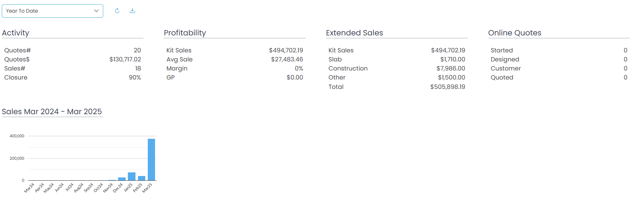Click the Sales Mar 2024 - Mar 2025 title
The width and height of the screenshot is (644, 202).
(52, 112)
